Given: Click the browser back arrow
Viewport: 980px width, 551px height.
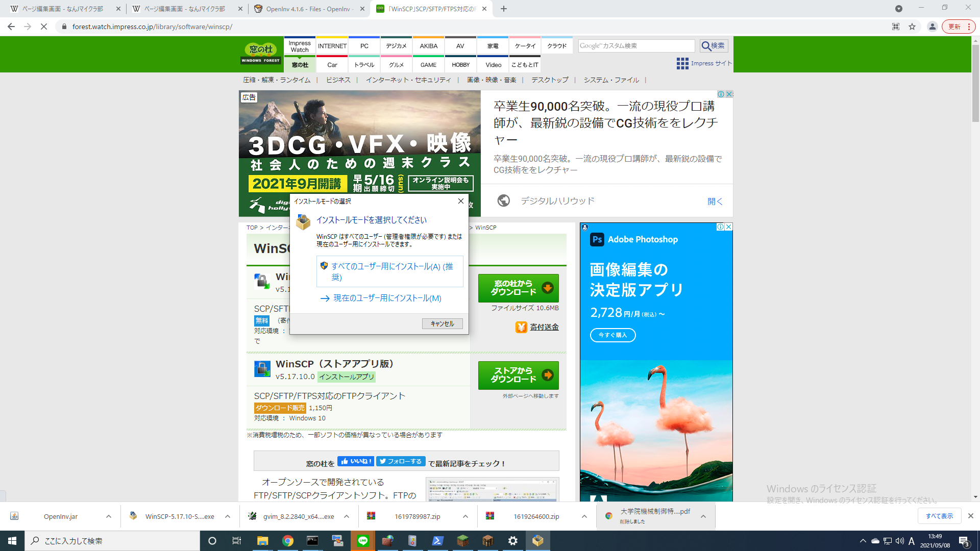Looking at the screenshot, I should tap(11, 27).
